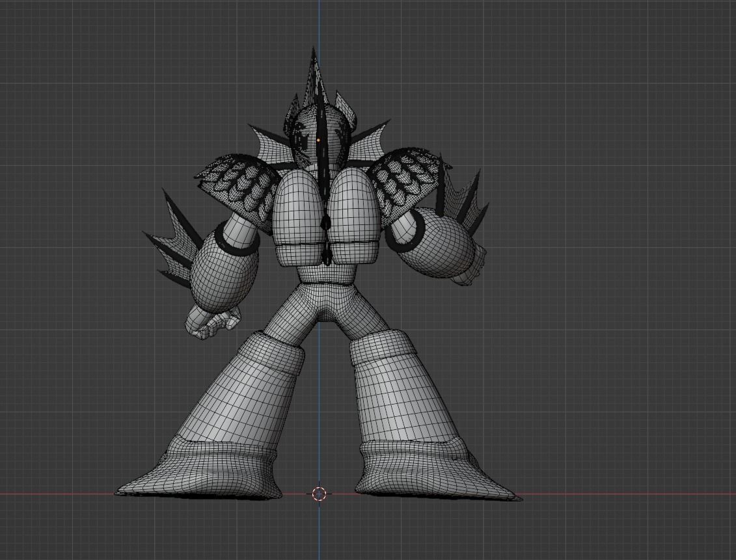The height and width of the screenshot is (560, 736).
Task: Click the 3D cursor on the red axis line
Action: pyautogui.click(x=319, y=494)
